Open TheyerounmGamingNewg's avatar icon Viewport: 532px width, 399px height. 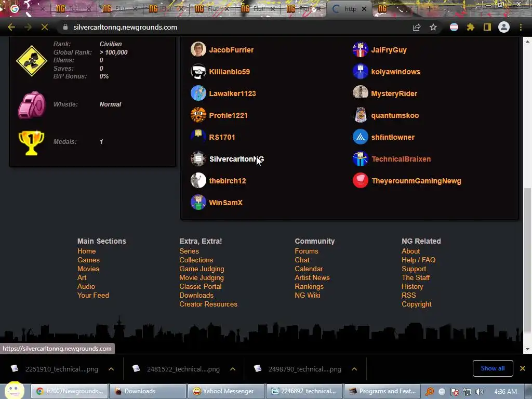pos(361,180)
